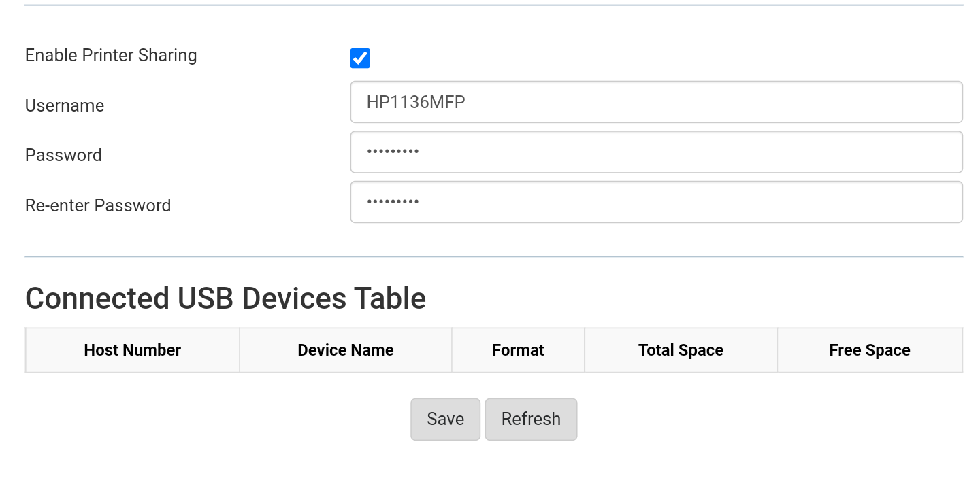Click the Device Name column header

[345, 349]
